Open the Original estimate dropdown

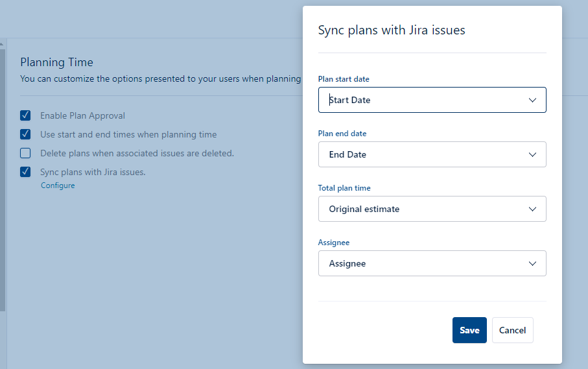pyautogui.click(x=432, y=209)
